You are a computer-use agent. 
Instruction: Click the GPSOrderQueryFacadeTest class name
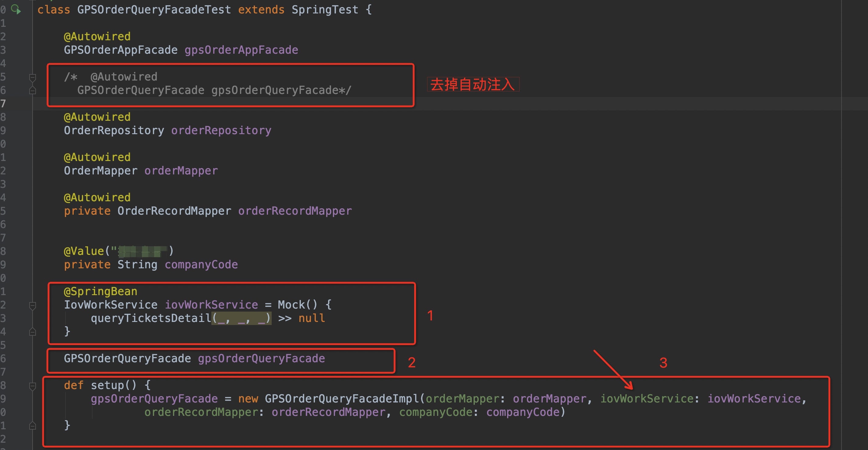pyautogui.click(x=154, y=10)
